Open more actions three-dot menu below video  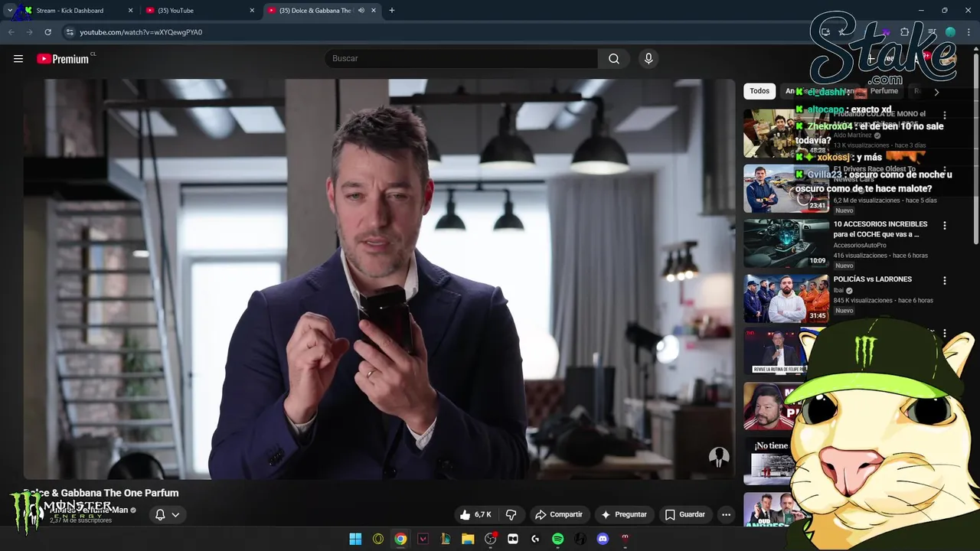point(727,514)
